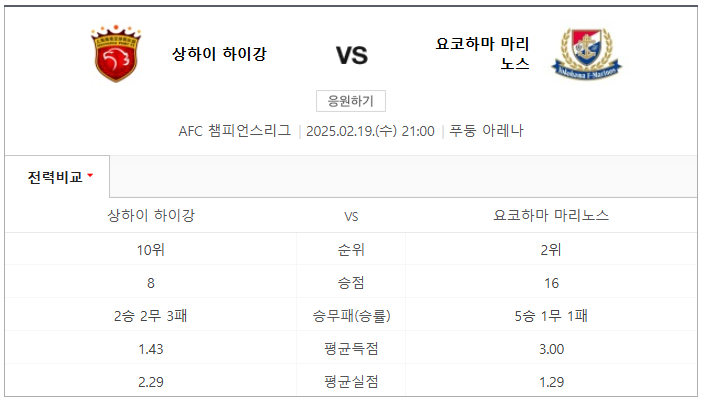Open the 전력비교 tab
The image size is (704, 401).
57,177
